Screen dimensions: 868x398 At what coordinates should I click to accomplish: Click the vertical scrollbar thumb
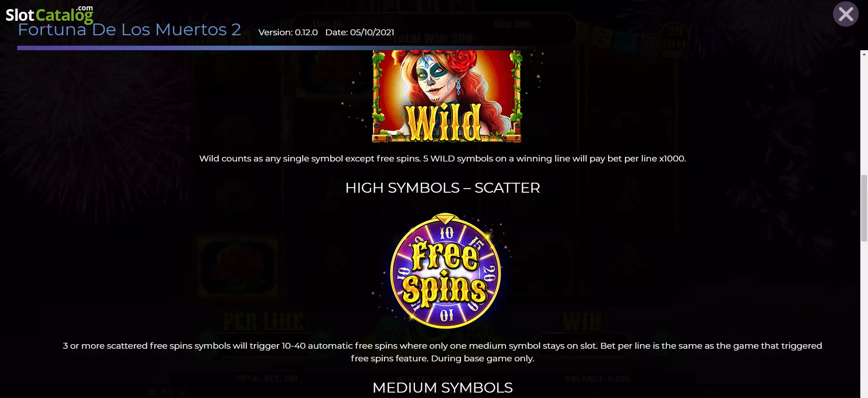864,209
